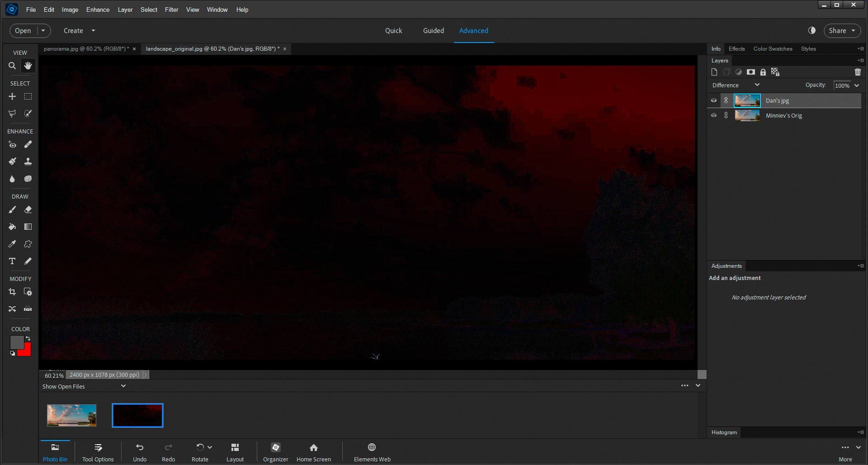Click the delete layer trash icon
868x465 pixels.
pyautogui.click(x=858, y=72)
